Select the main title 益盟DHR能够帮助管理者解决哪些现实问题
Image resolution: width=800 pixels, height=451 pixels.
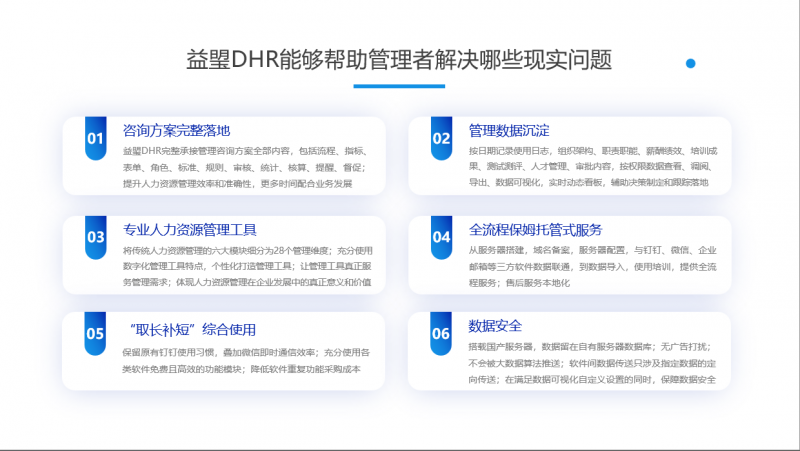399,57
